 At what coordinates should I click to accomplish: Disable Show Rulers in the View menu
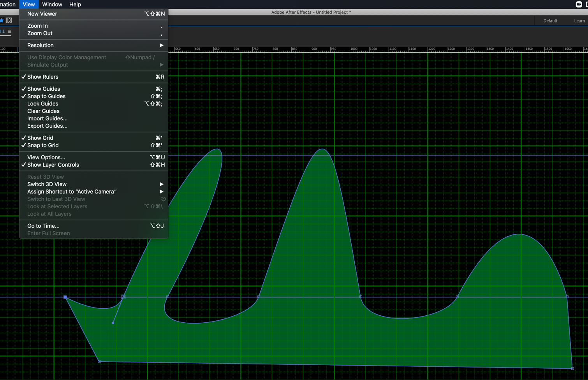point(42,77)
